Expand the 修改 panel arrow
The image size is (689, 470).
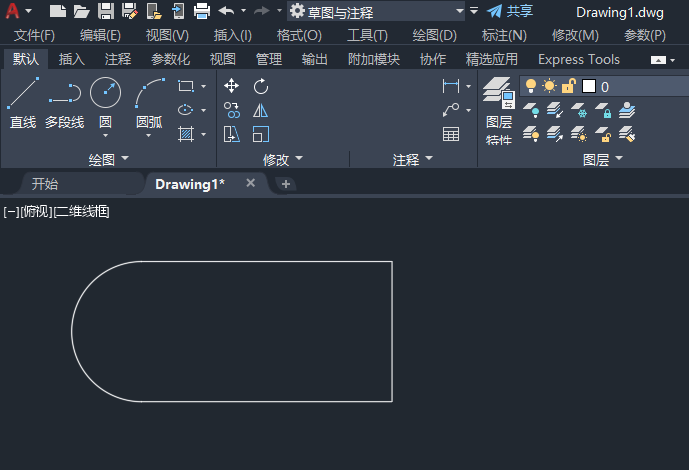(299, 158)
